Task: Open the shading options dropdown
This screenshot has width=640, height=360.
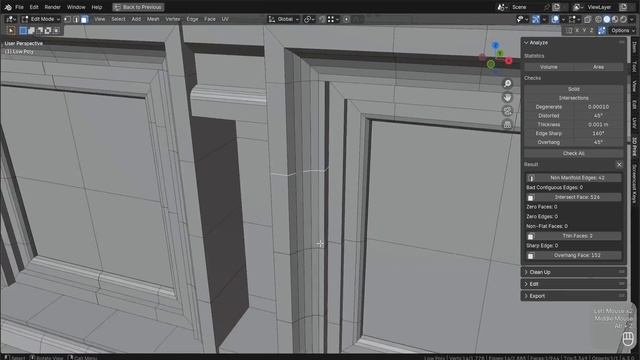Action: (x=632, y=19)
